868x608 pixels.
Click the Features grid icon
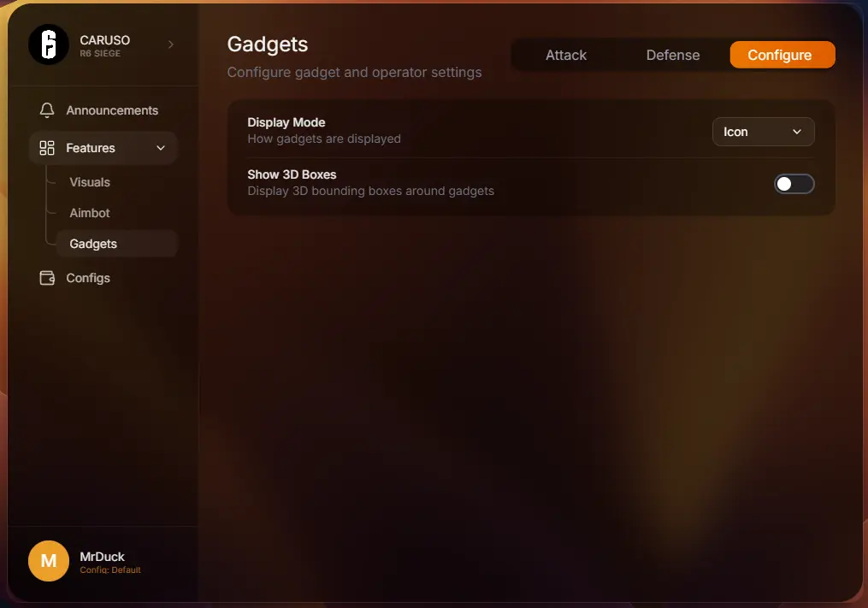tap(47, 148)
